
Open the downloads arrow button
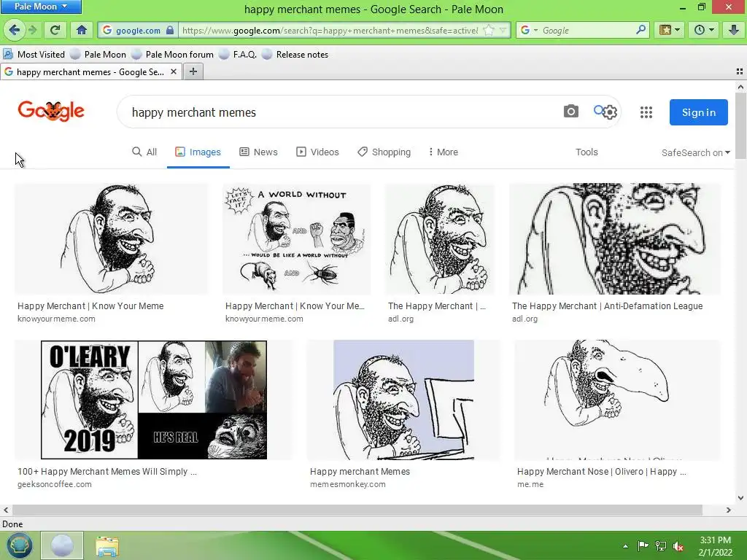734,31
